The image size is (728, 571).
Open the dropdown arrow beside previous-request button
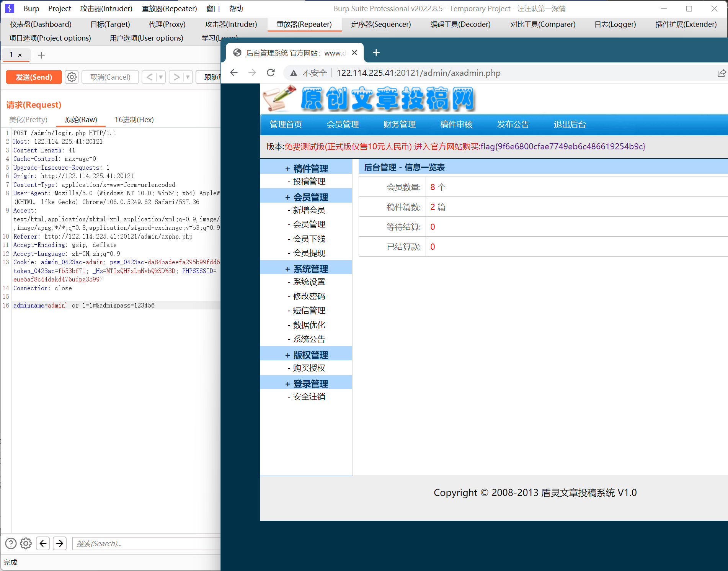160,77
